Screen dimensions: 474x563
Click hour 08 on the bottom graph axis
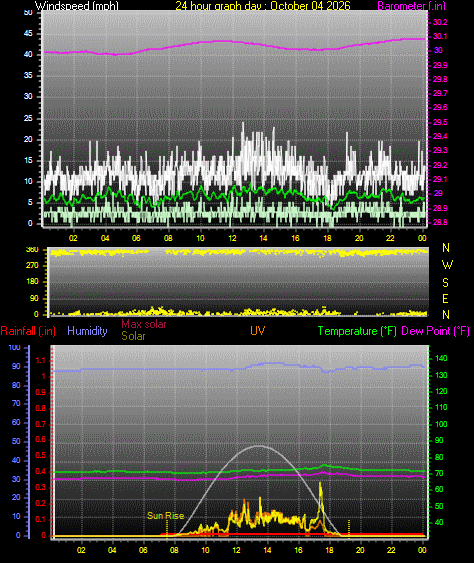point(174,550)
